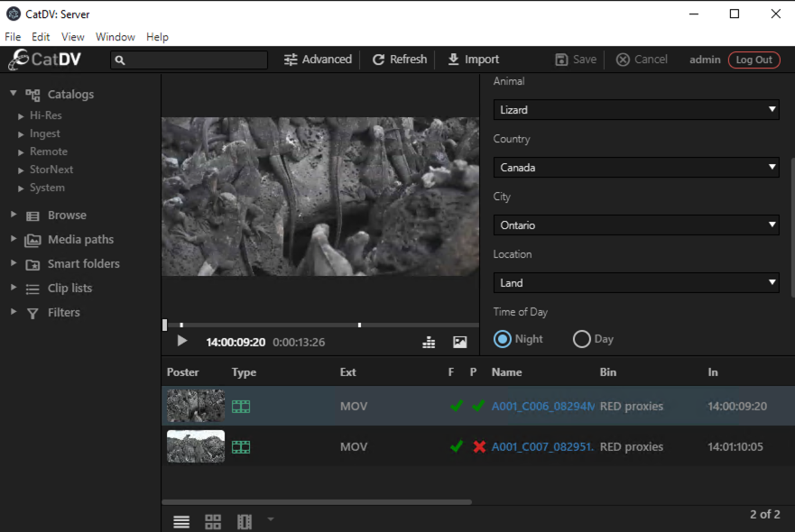Sort by the Bin column header
795x532 pixels.
tap(608, 372)
